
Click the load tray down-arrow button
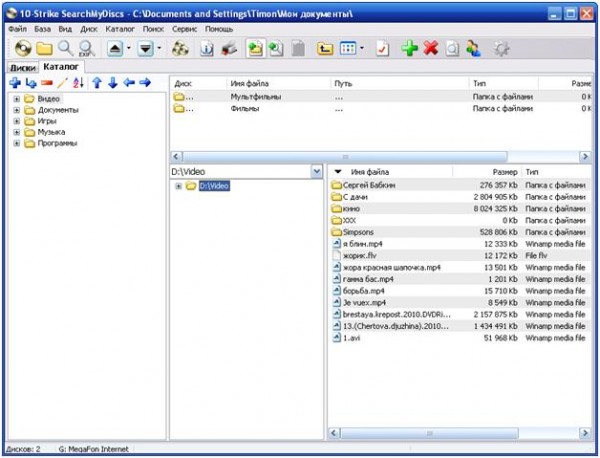(x=145, y=49)
